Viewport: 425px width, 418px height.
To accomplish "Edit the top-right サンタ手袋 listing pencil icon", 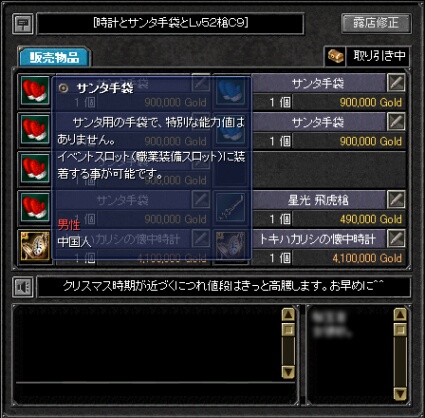I will [396, 83].
